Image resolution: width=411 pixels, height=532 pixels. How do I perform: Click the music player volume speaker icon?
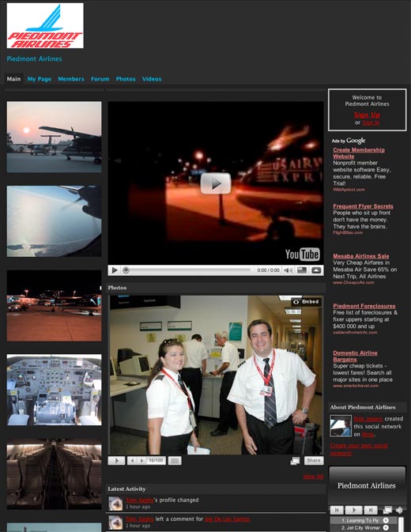point(399,510)
